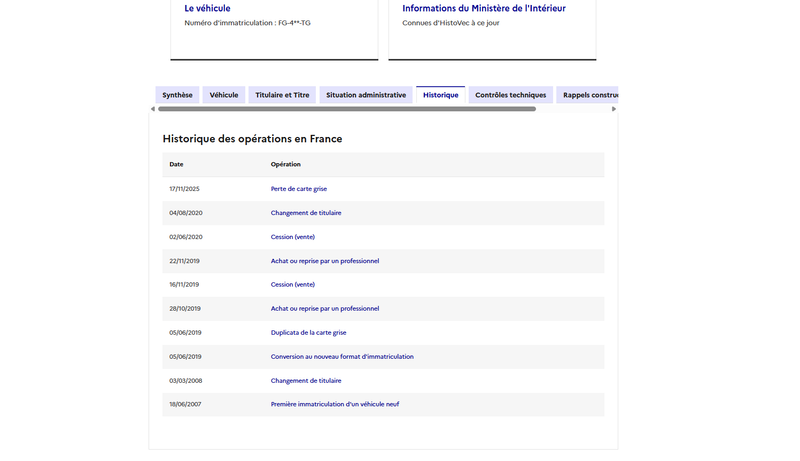This screenshot has width=800, height=461.
Task: Click Duplicata de la carte grise
Action: tap(309, 332)
